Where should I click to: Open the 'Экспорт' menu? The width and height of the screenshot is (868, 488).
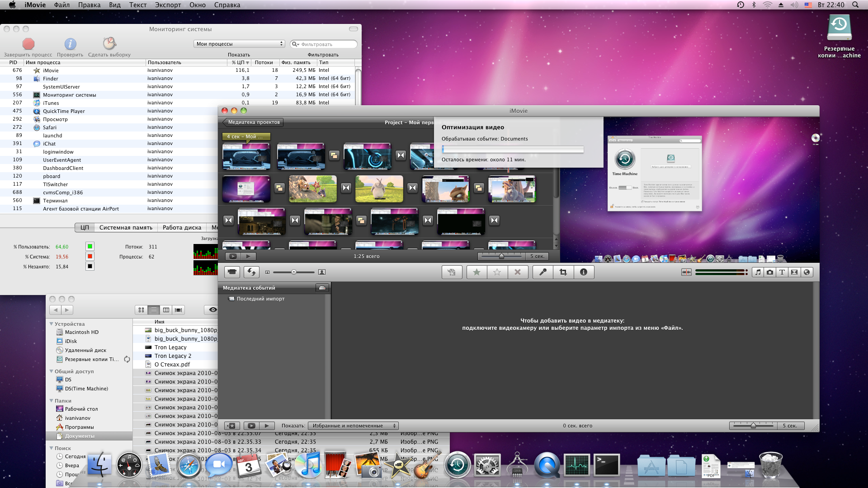(168, 5)
